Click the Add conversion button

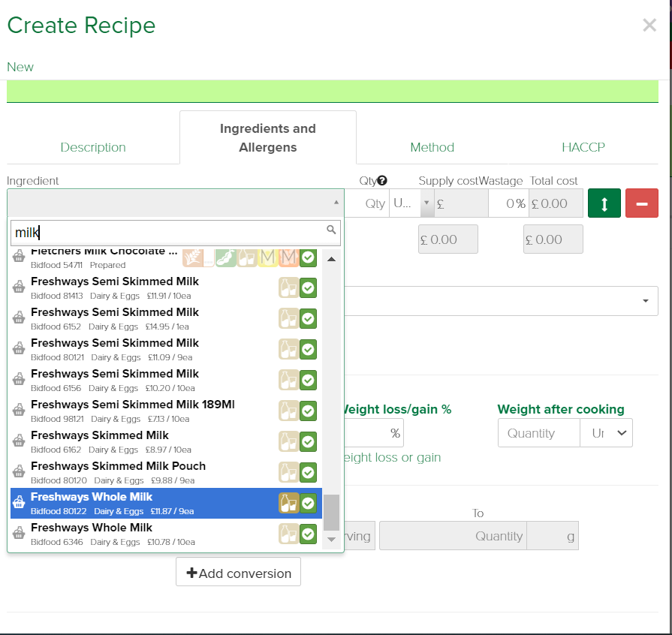(238, 573)
